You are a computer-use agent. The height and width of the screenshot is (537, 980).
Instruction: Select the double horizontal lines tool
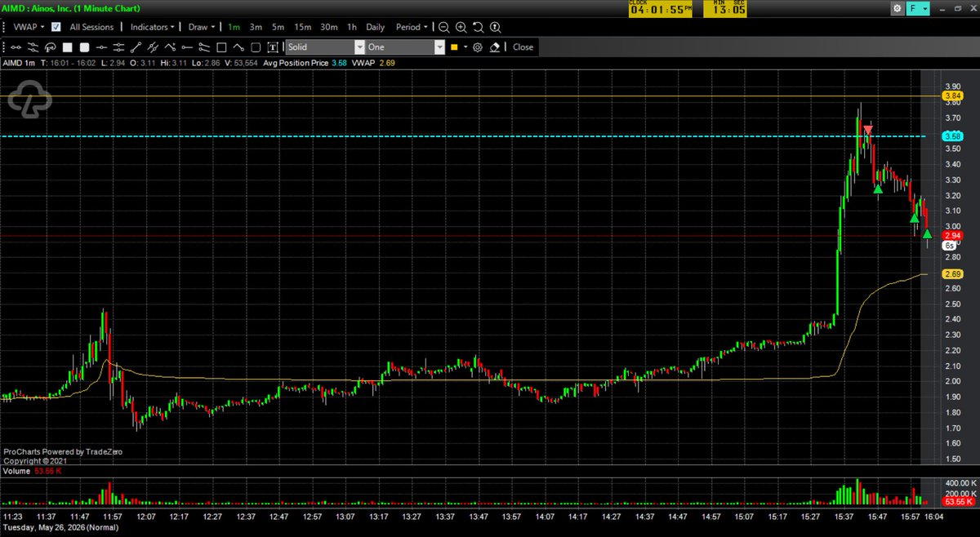pyautogui.click(x=118, y=47)
